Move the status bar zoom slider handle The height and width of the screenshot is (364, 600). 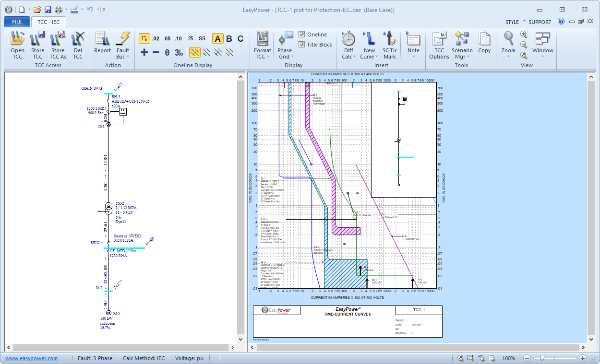(542, 358)
